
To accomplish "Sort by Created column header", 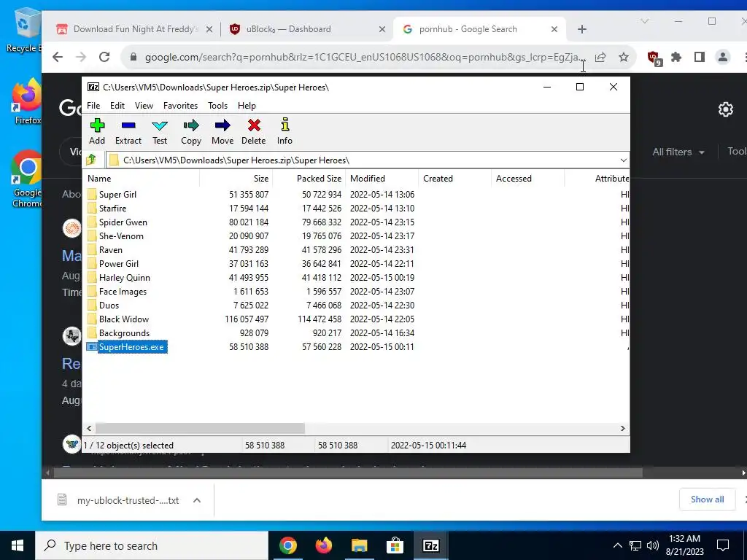I will [455, 179].
